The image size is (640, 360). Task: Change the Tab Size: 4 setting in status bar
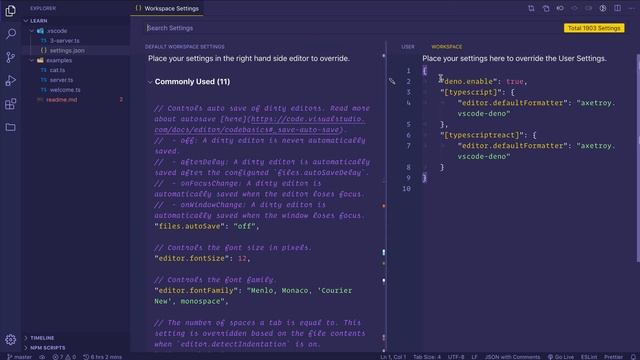[x=427, y=357]
